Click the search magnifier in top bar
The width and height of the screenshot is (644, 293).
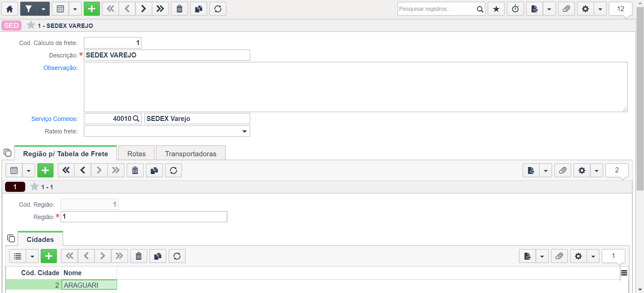point(480,9)
